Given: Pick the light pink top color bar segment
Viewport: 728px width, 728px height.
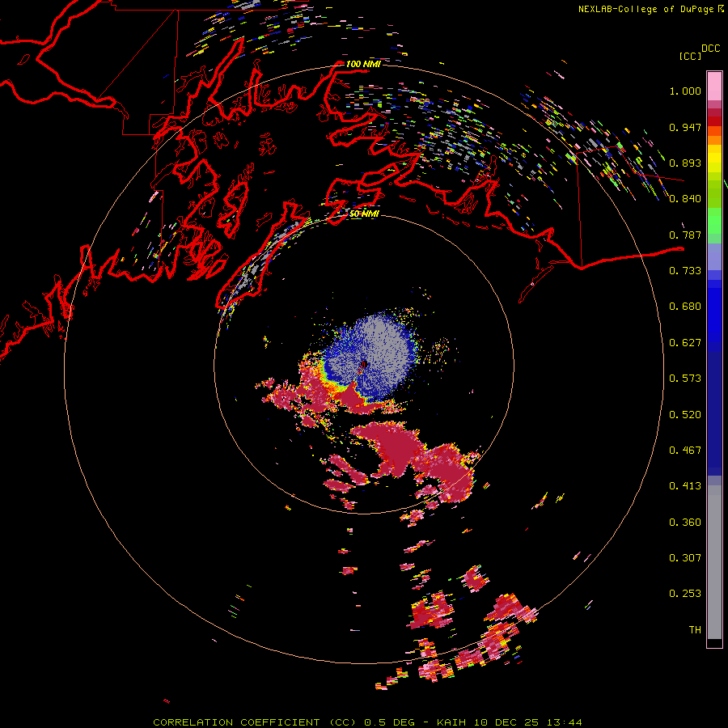Looking at the screenshot, I should [x=714, y=86].
